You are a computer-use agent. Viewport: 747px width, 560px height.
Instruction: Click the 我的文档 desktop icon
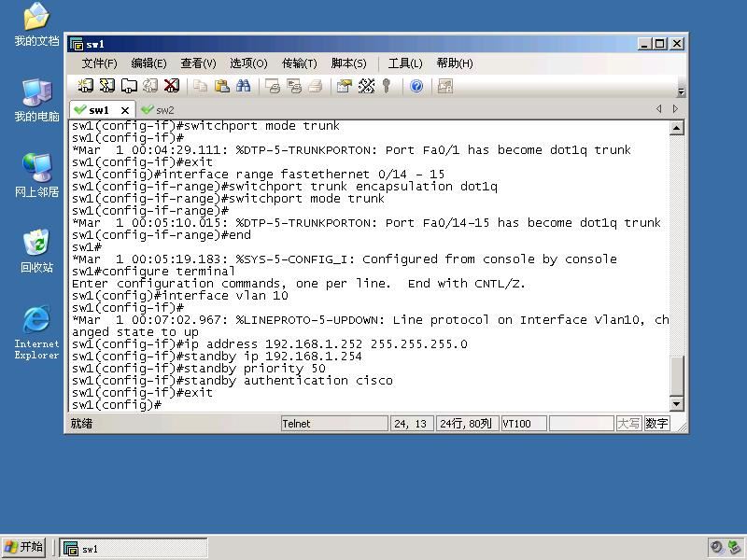point(36,24)
